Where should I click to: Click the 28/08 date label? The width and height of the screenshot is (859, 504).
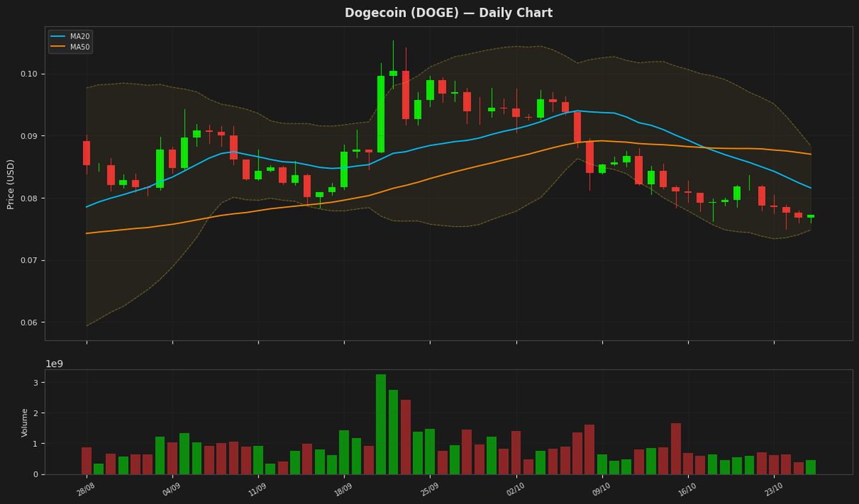click(85, 488)
